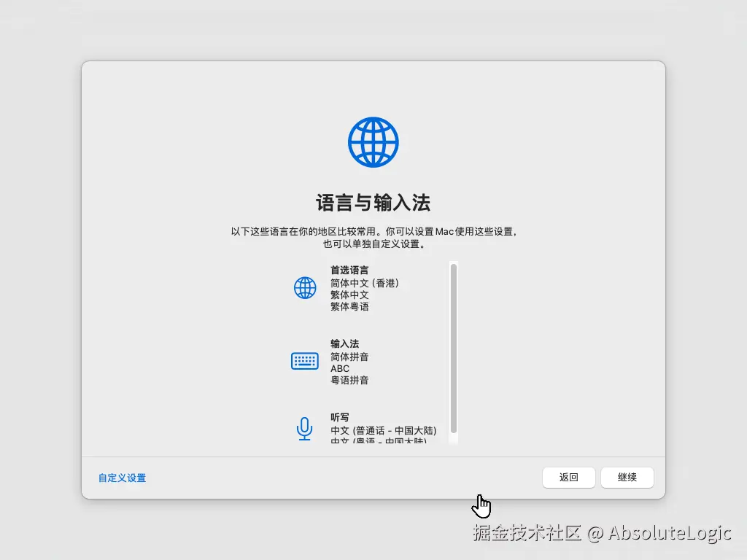The image size is (747, 560).
Task: Select 中文 (普通话 - 中国大陆) dictation entry
Action: pyautogui.click(x=384, y=430)
